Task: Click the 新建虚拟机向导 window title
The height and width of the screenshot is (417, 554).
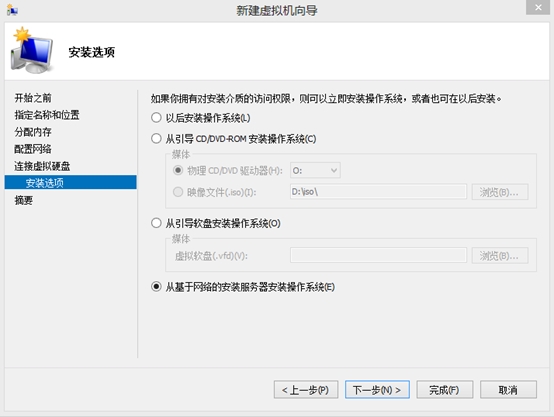Action: (277, 11)
